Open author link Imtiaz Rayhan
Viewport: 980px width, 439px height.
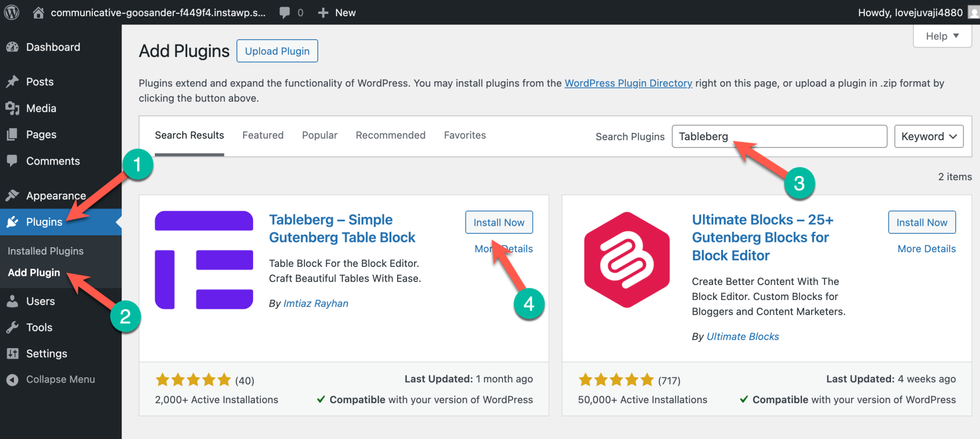[x=316, y=304]
